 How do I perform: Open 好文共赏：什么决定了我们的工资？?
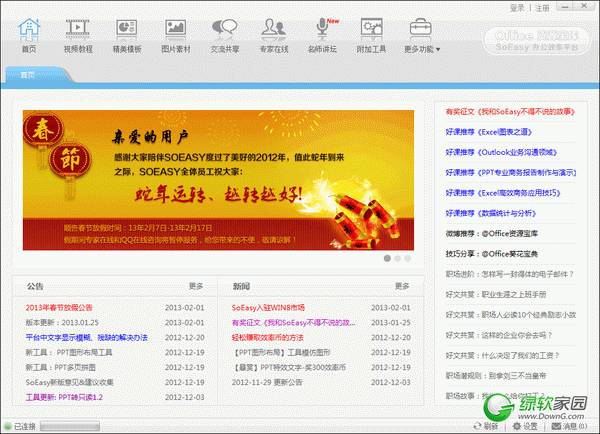(x=502, y=355)
